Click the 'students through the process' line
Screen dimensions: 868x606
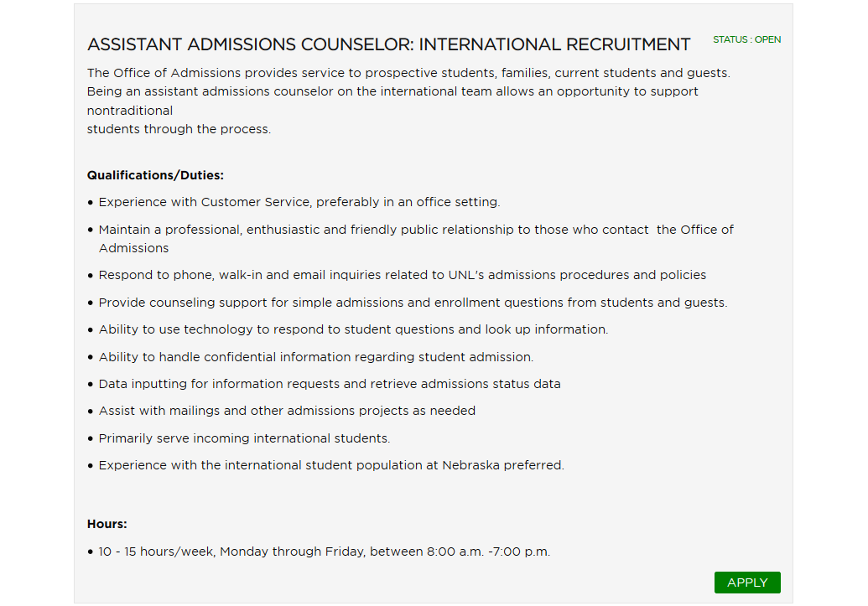click(x=179, y=129)
